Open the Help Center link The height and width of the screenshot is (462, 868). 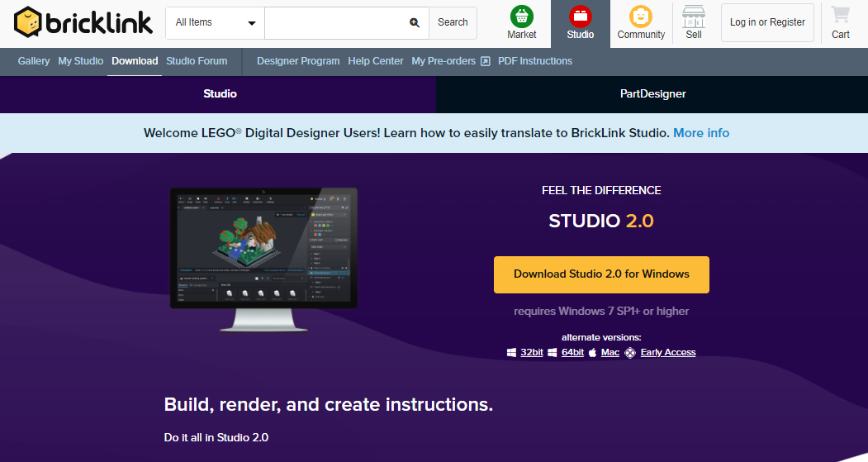tap(375, 61)
